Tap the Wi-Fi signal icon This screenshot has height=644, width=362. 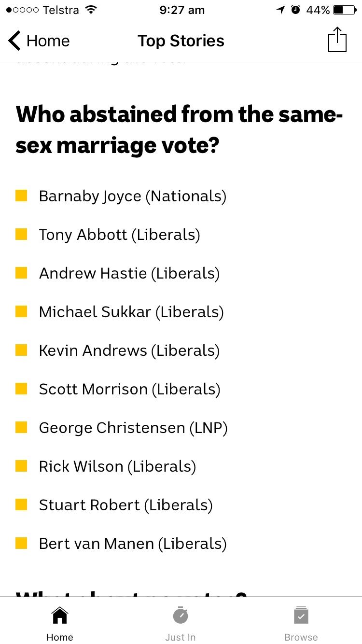(x=90, y=10)
